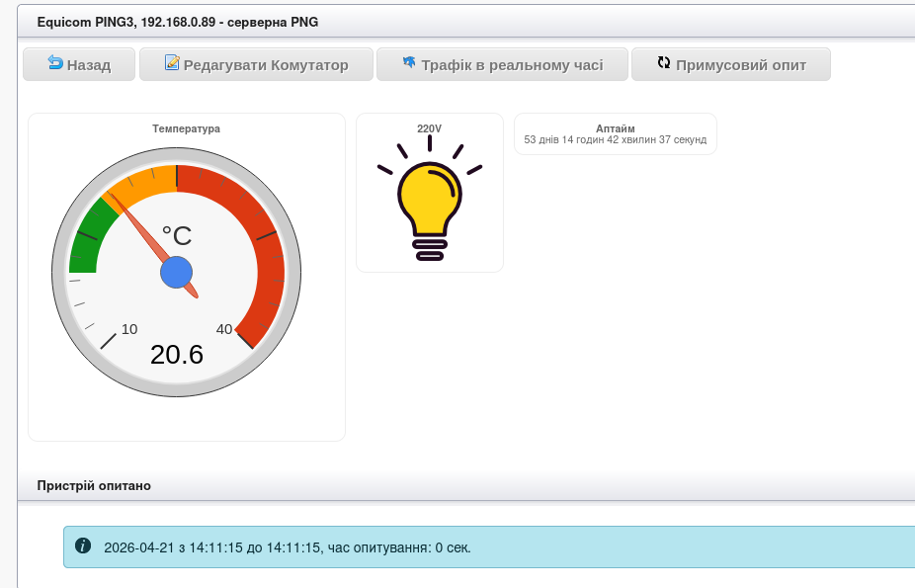Click the temperature reading 20.6 value
The image size is (915, 588).
tap(177, 354)
